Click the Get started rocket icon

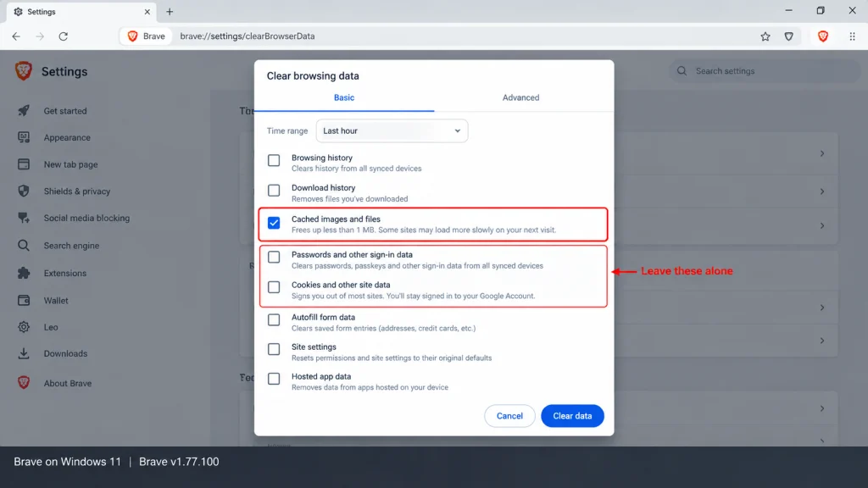(23, 111)
